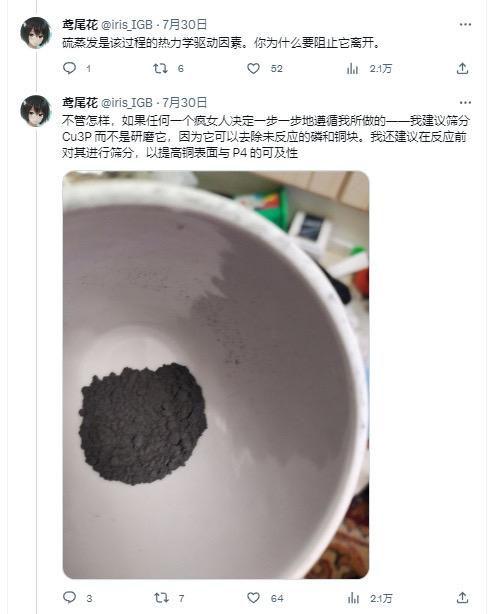Open more options for second tweet

point(465,103)
